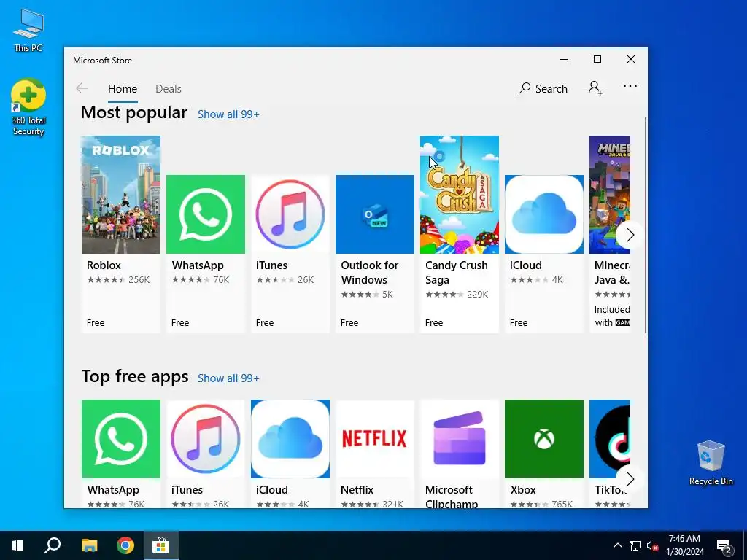Open the Roblox app tile image
This screenshot has width=747, height=560.
(121, 194)
